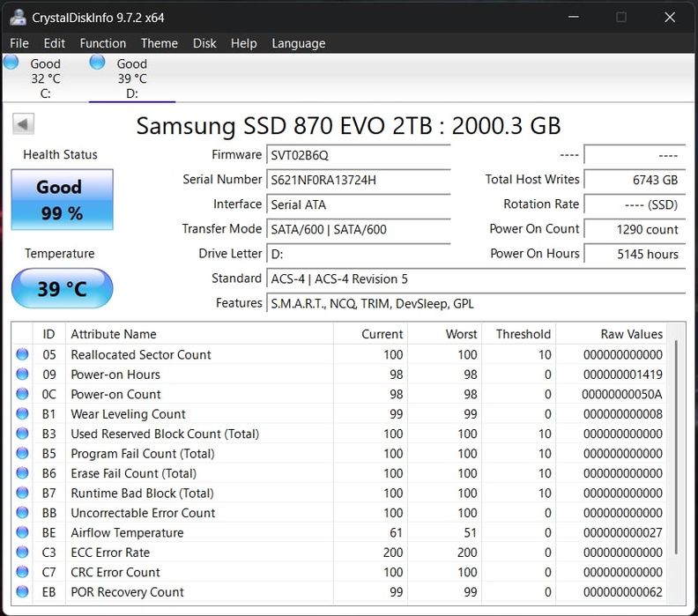
Task: Click the Transfer Mode field
Action: 359,229
